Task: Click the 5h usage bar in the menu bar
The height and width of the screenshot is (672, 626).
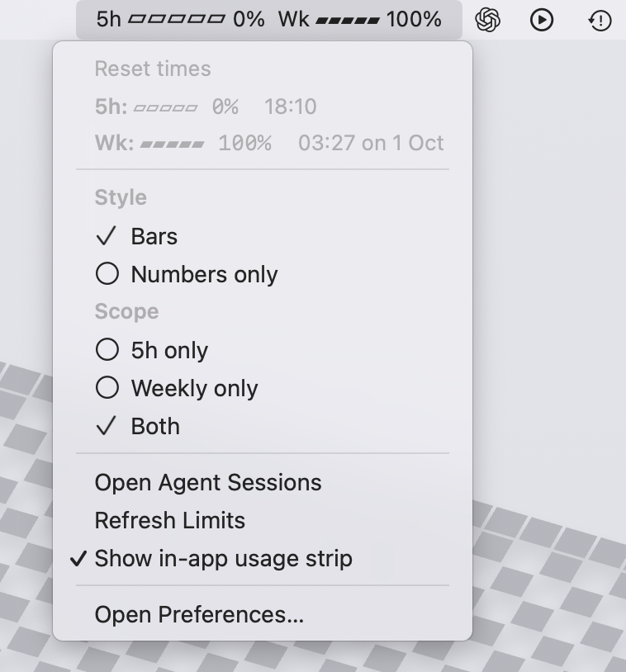Action: [x=176, y=19]
